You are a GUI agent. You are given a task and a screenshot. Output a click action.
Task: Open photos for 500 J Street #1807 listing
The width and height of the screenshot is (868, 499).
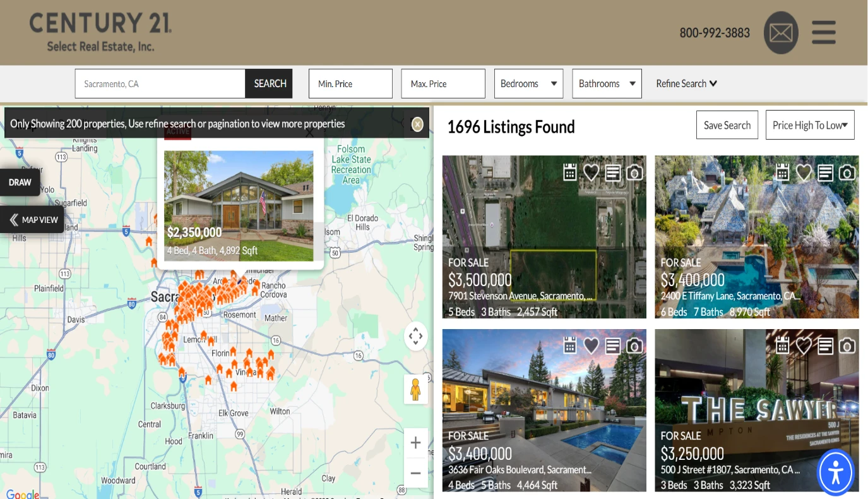pyautogui.click(x=847, y=346)
